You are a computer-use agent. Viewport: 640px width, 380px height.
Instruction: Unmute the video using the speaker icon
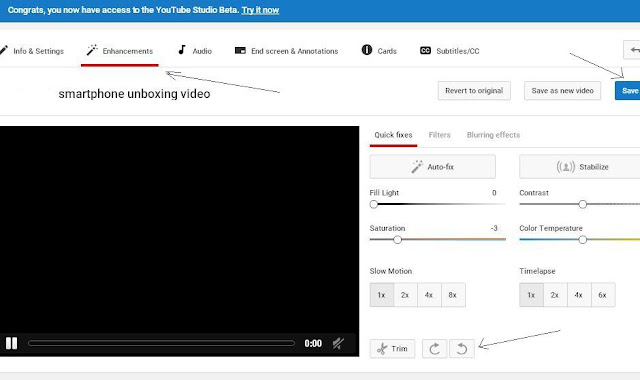tap(338, 343)
